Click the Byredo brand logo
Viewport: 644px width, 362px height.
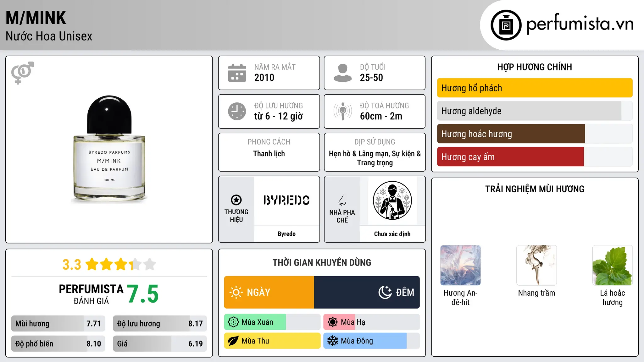tap(286, 200)
